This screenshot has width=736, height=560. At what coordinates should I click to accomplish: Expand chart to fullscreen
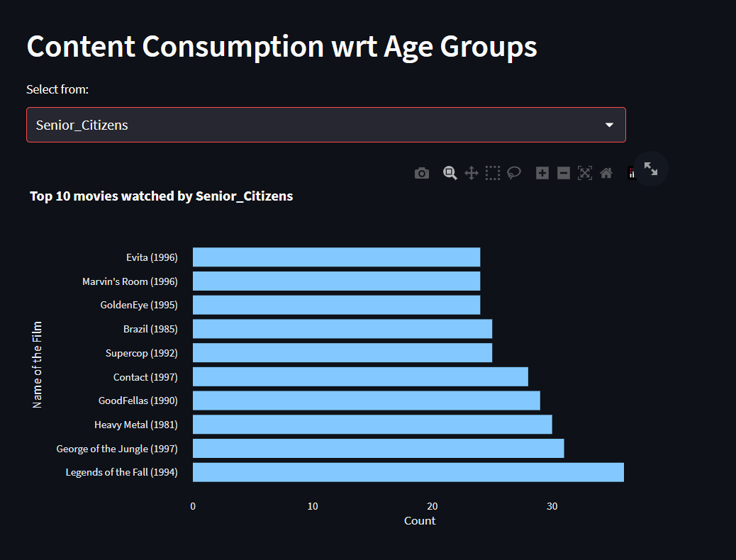point(651,169)
